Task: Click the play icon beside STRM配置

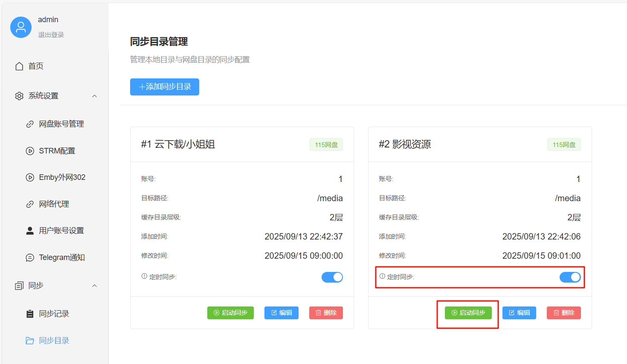Action: pos(29,150)
